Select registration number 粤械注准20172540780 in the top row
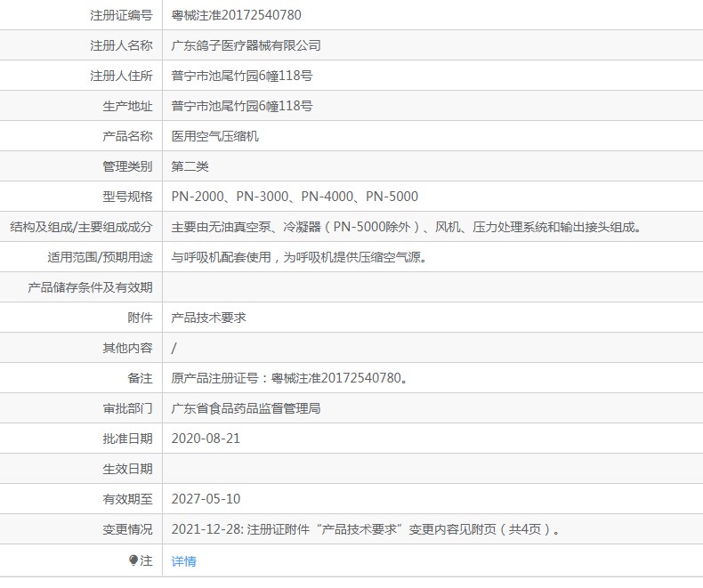 [x=236, y=15]
